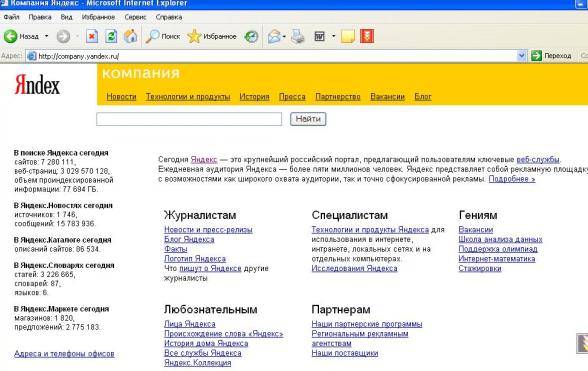The image size is (588, 371).
Task: Open the Избранное menu in menu bar
Action: tap(98, 17)
